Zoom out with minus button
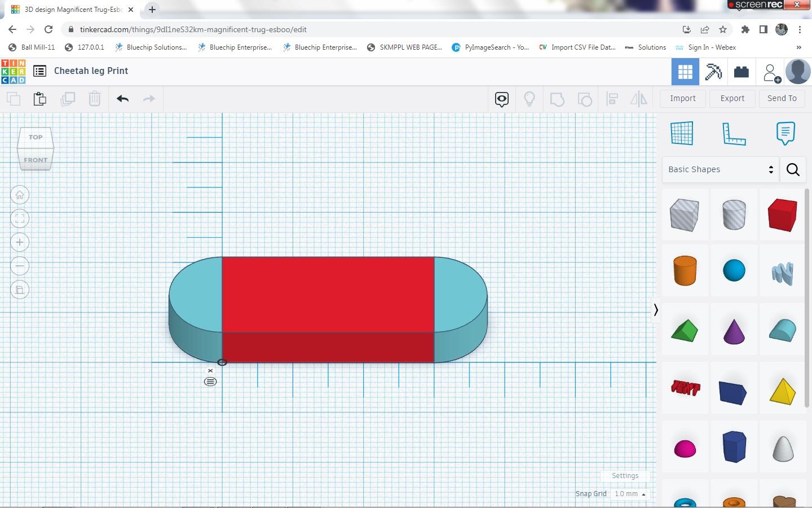 [20, 266]
